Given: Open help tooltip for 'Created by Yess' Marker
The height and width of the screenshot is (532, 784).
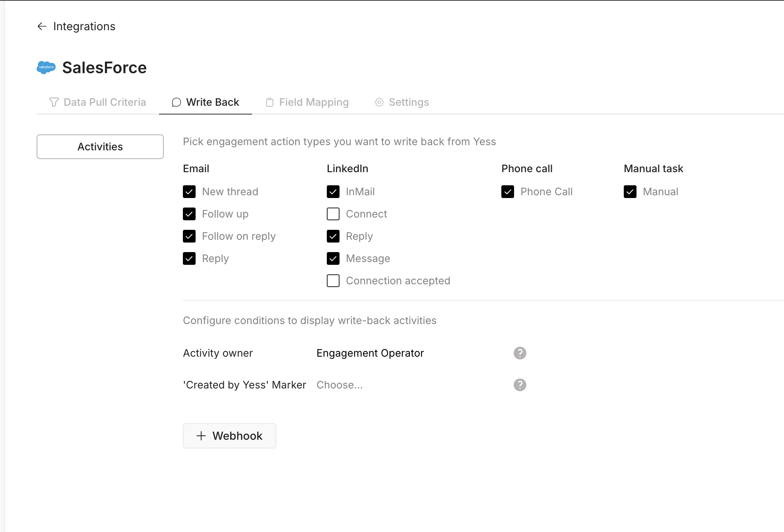Looking at the screenshot, I should pos(520,385).
